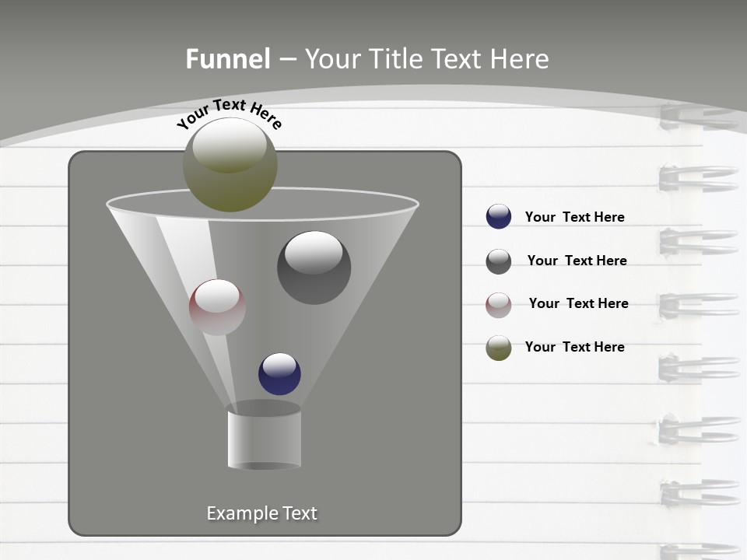
Task: Select the legend text beside the gray sphere
Action: (x=577, y=261)
